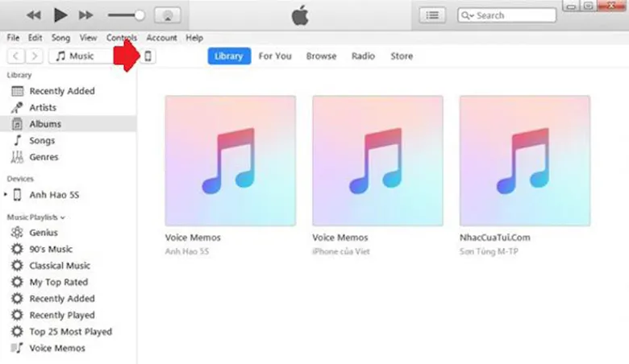
Task: Switch to the Radio tab
Action: pyautogui.click(x=363, y=56)
